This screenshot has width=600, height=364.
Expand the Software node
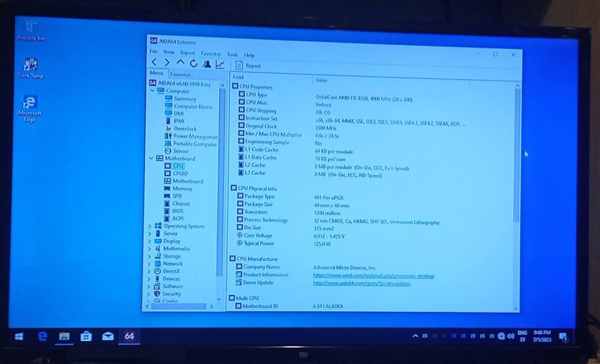(150, 286)
